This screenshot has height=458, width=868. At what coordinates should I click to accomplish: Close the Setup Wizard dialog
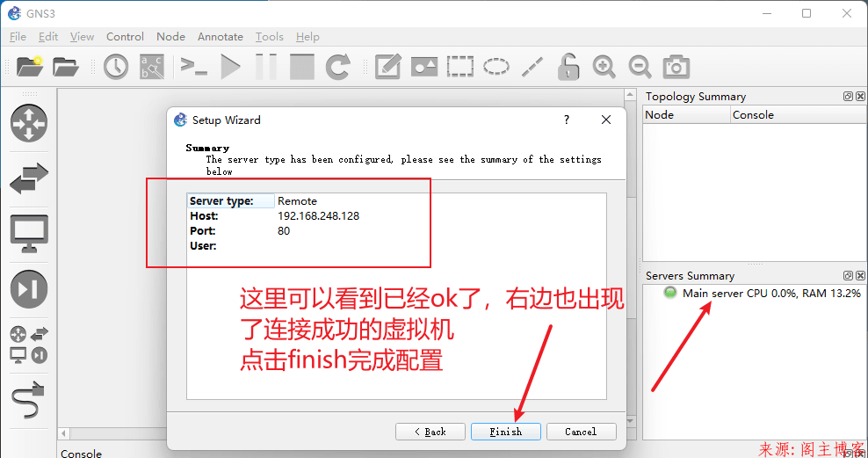(x=606, y=120)
